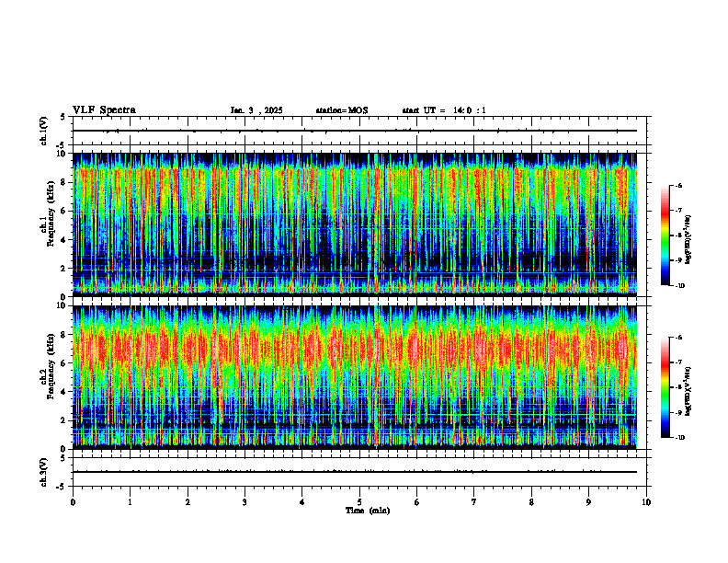728x563 pixels.
Task: Click the ch.2 frequency axis "2" tick label
Action: point(63,420)
